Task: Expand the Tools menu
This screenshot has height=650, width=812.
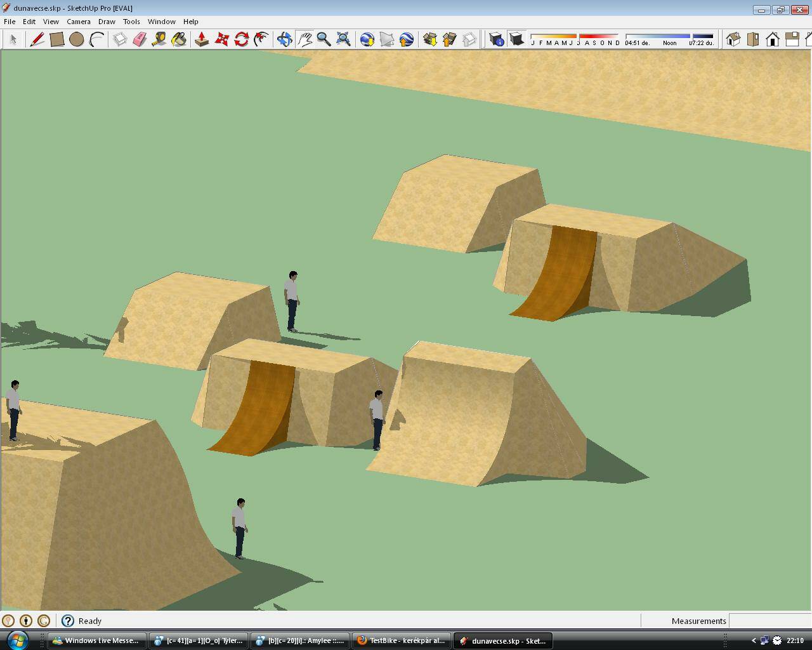Action: [131, 22]
